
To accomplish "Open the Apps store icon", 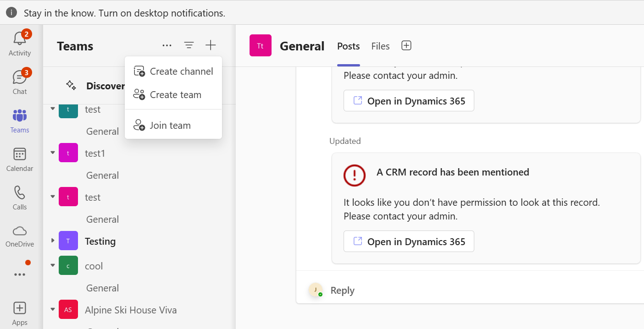I will [20, 308].
